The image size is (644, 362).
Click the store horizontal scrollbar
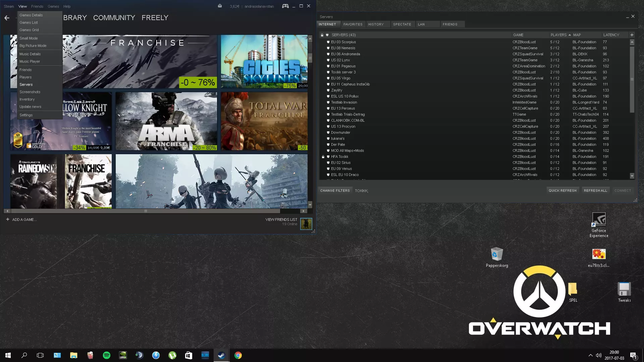coord(145,211)
